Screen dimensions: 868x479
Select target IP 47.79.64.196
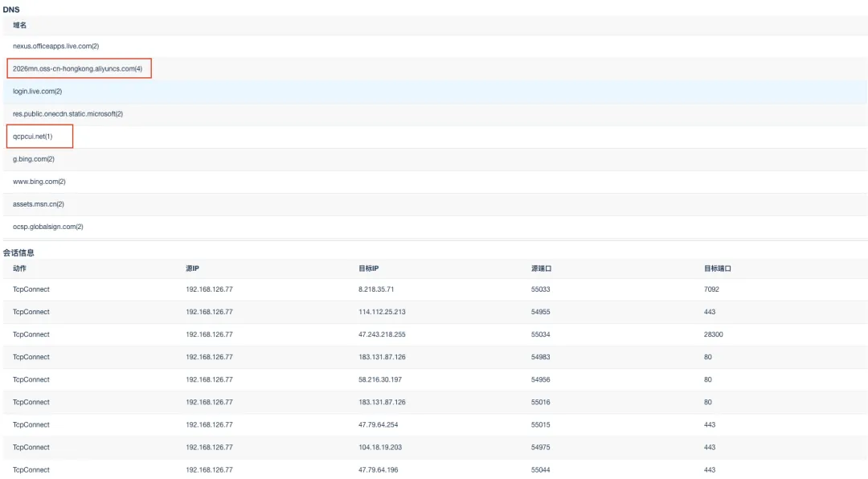378,470
